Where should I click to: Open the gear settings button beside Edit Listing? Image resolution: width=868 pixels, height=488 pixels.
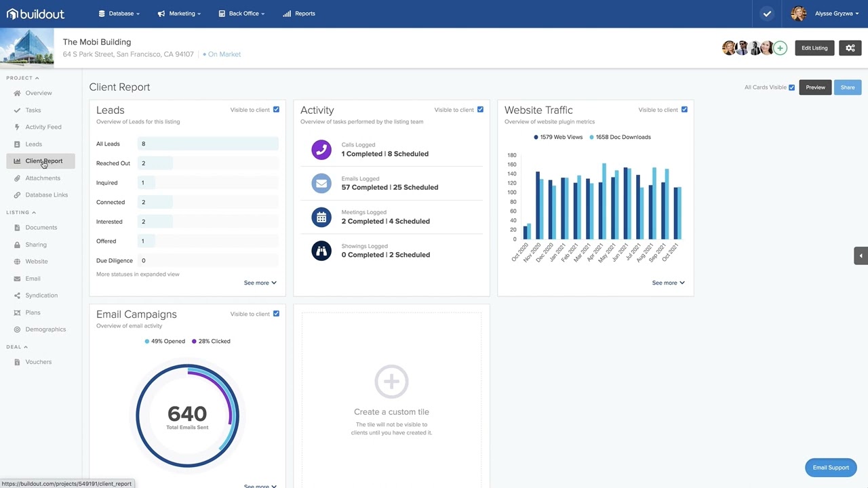pyautogui.click(x=850, y=48)
